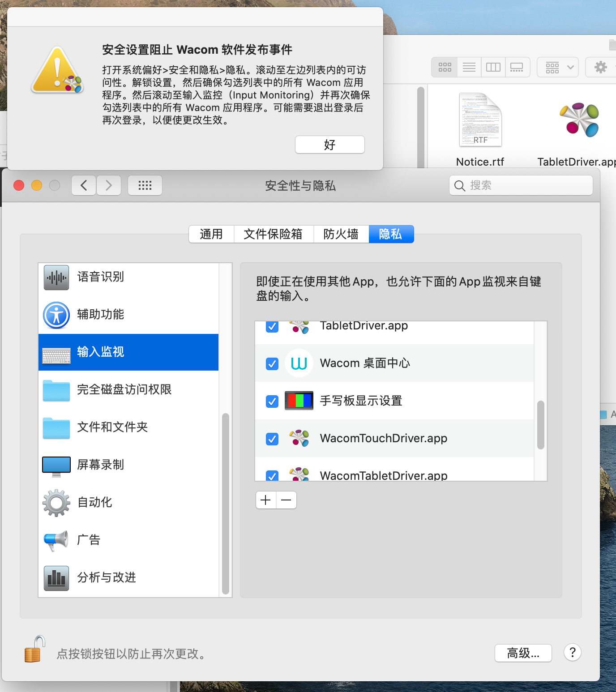Click the keyboard icon for input monitoring

coord(56,355)
